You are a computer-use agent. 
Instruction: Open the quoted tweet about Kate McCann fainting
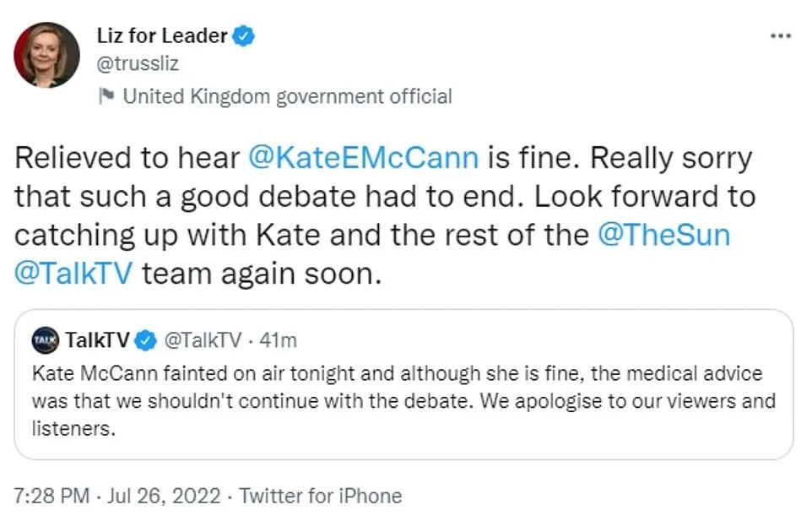coord(403,400)
